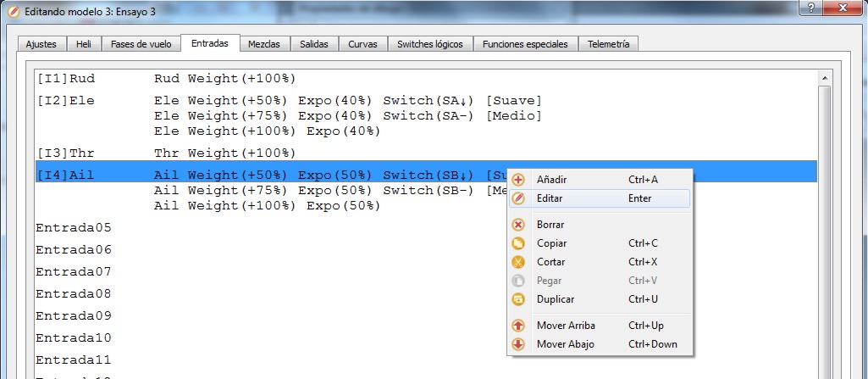This screenshot has width=868, height=379.
Task: Click the Copiar copy icon
Action: click(519, 243)
